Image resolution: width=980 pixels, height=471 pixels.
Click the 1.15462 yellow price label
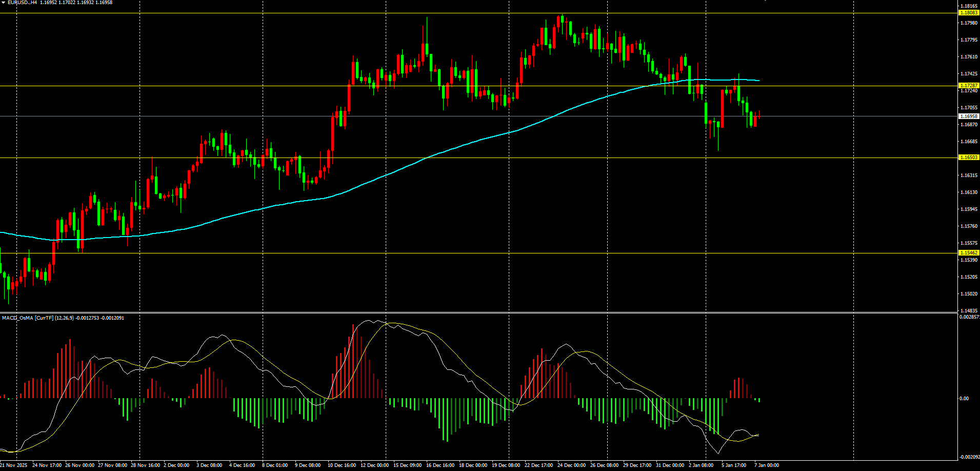[968, 253]
